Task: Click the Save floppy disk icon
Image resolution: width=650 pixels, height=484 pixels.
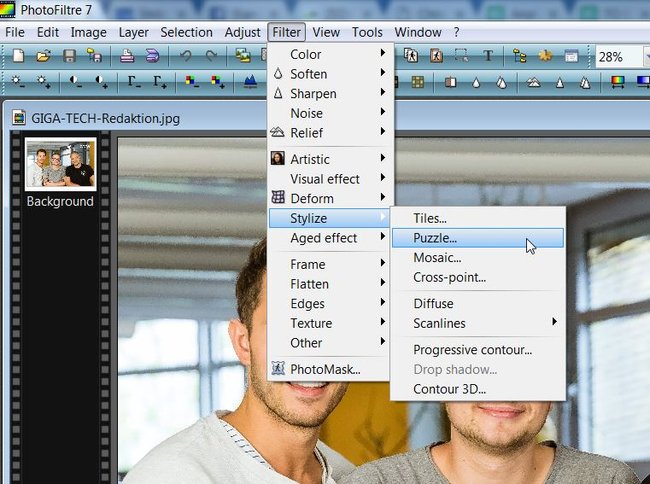Action: 69,56
